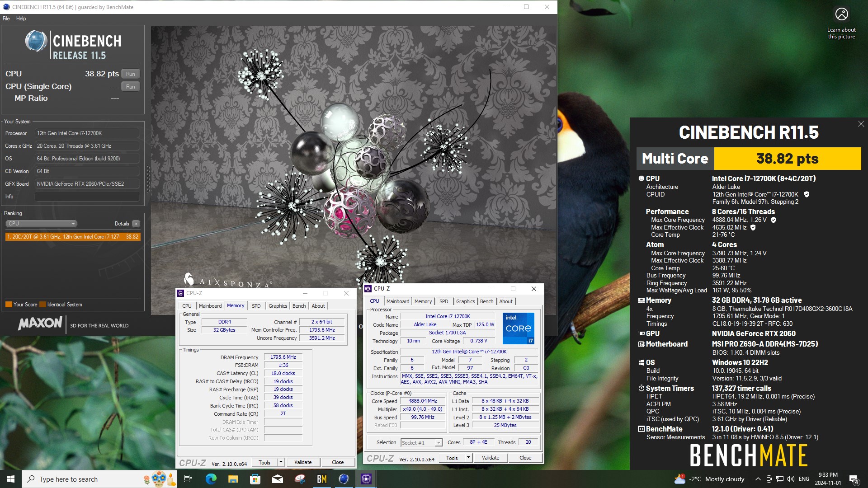Click the MAXON logo in Cinebench
Image resolution: width=868 pixels, height=488 pixels.
pyautogui.click(x=40, y=323)
